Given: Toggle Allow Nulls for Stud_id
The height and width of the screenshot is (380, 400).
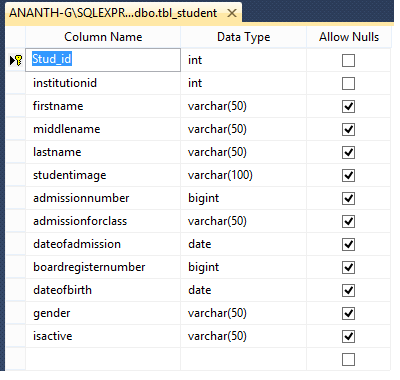Looking at the screenshot, I should coord(348,61).
